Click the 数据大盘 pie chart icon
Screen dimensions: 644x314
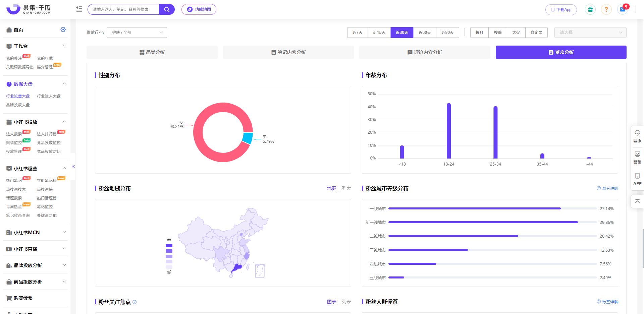(9, 84)
